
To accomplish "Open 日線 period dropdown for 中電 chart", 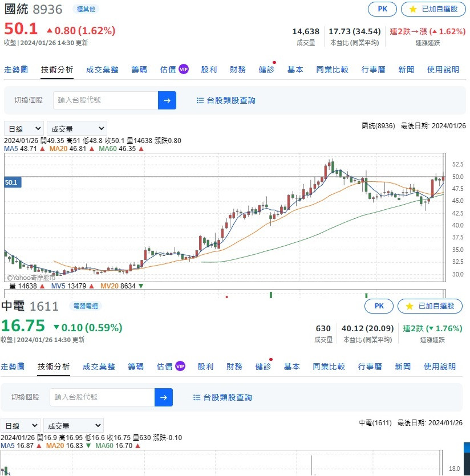I will tap(21, 426).
